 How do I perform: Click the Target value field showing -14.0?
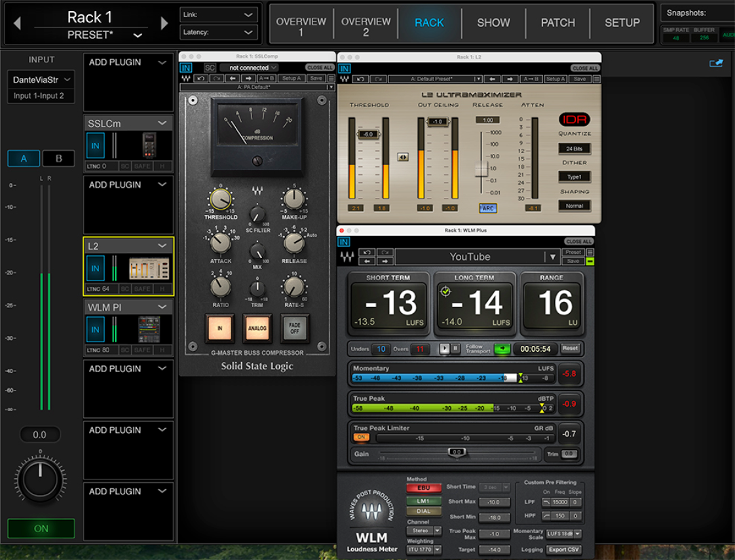495,550
